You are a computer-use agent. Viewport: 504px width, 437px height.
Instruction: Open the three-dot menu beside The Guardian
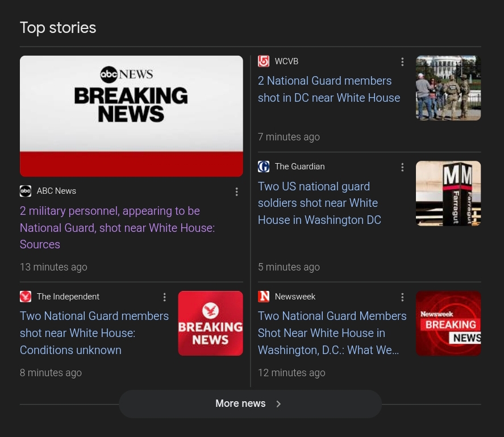pyautogui.click(x=402, y=167)
